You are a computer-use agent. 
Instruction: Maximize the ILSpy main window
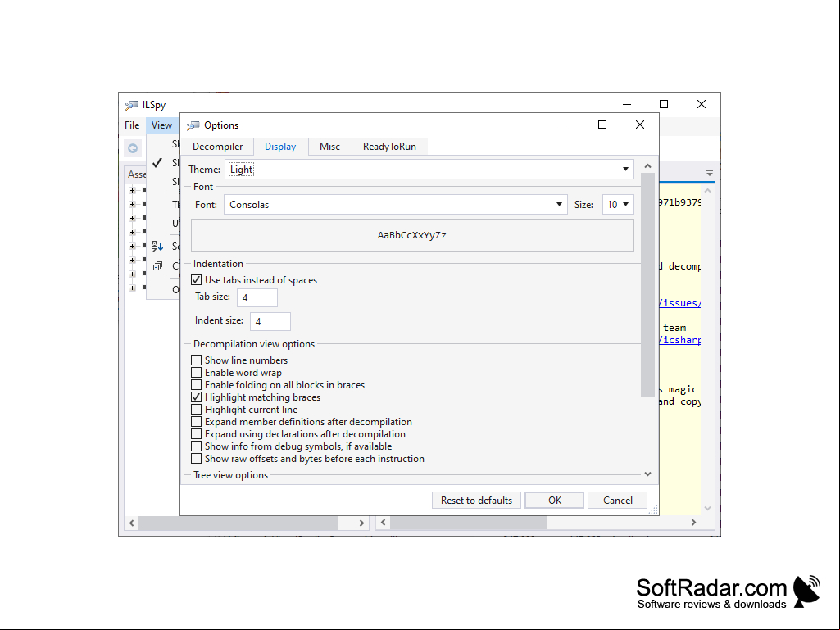coord(664,104)
